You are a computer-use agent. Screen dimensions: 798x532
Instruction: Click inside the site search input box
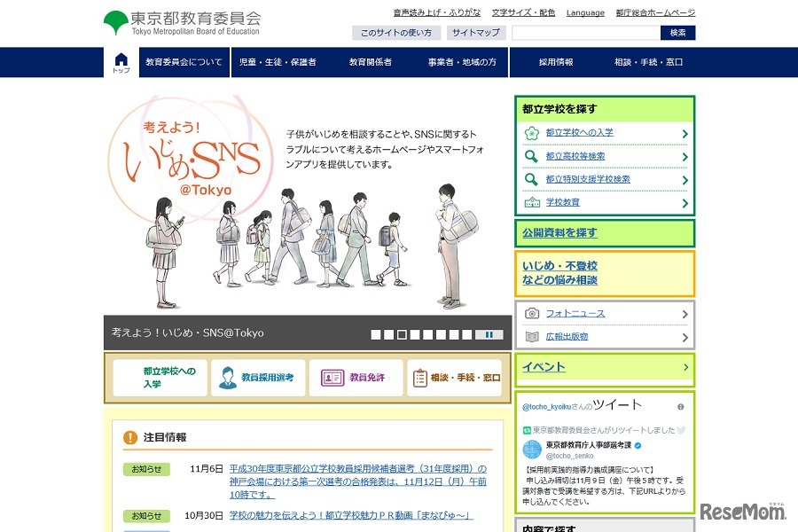click(584, 32)
